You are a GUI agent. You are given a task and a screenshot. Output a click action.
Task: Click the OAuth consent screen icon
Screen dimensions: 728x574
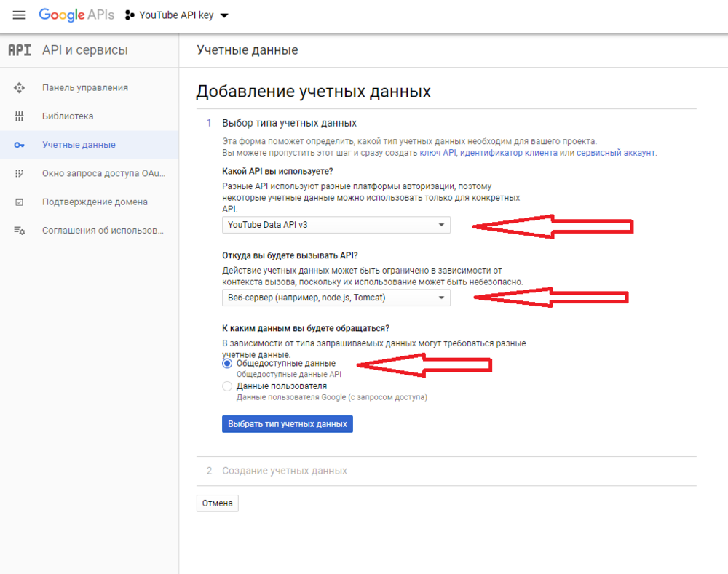click(20, 174)
